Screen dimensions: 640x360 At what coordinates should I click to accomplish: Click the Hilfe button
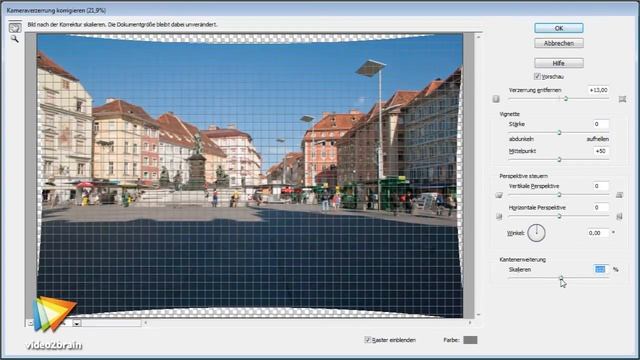coord(559,63)
